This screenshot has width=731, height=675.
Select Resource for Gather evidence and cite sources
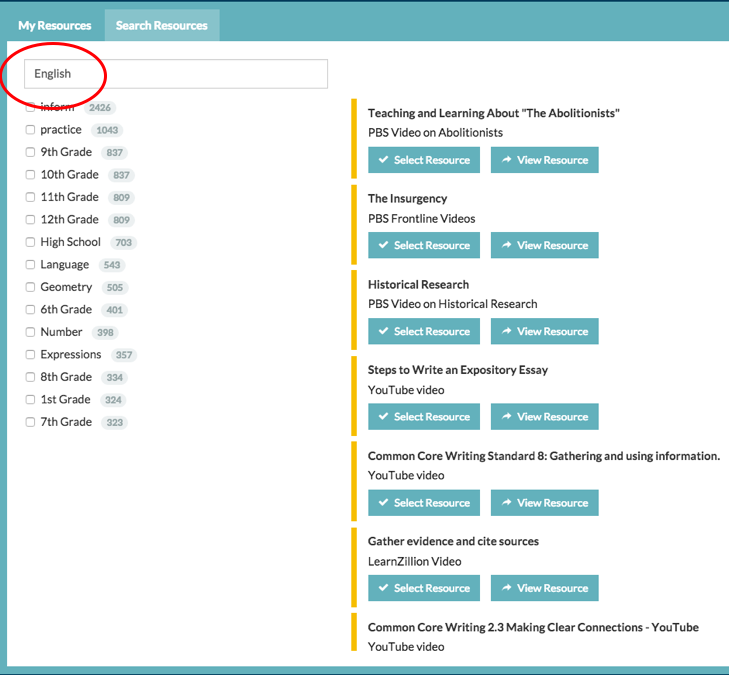(424, 588)
